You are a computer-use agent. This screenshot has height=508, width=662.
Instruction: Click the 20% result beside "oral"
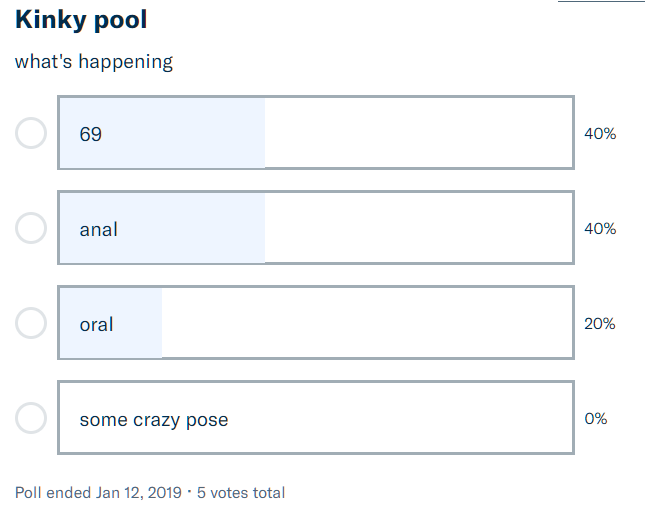[600, 323]
